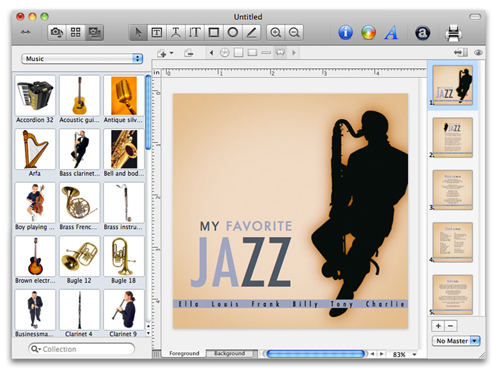Toggle the source panel double-arrow button
Screen dimensions: 500x376
click(x=25, y=32)
